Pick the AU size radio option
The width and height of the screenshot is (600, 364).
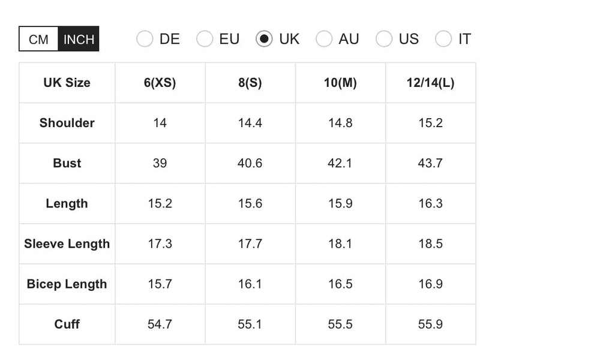click(x=324, y=39)
